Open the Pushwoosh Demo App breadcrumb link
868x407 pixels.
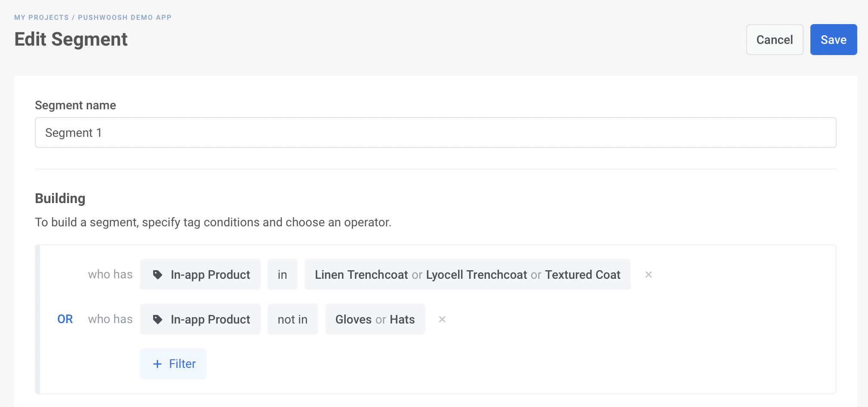tap(124, 17)
